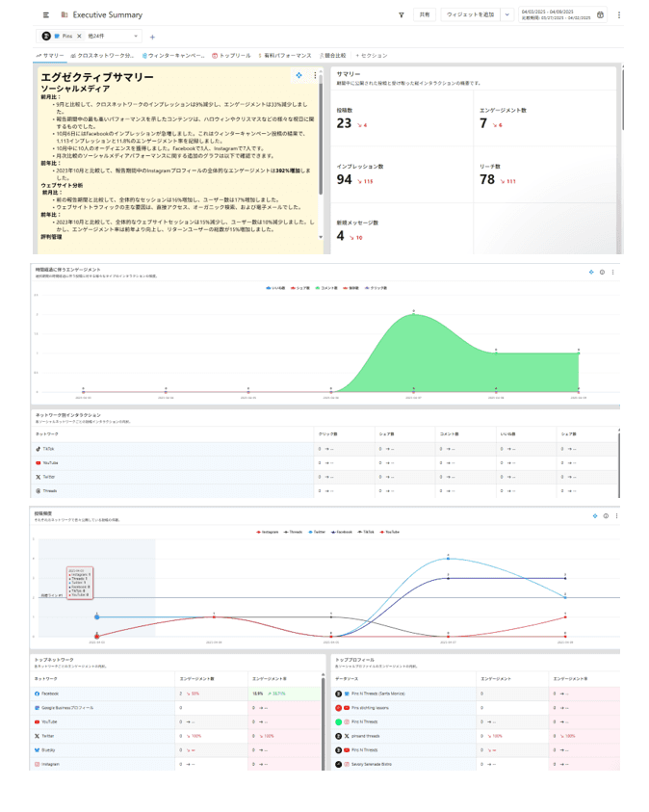Expand the arrow next to ウィジェットを追加
Image resolution: width=649 pixels, height=812 pixels.
pyautogui.click(x=506, y=15)
